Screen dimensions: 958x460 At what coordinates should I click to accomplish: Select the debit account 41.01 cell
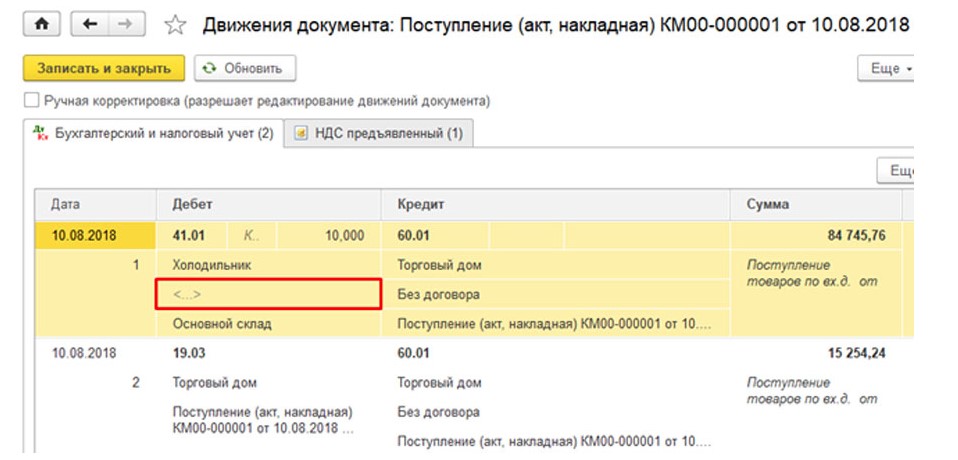pyautogui.click(x=190, y=236)
